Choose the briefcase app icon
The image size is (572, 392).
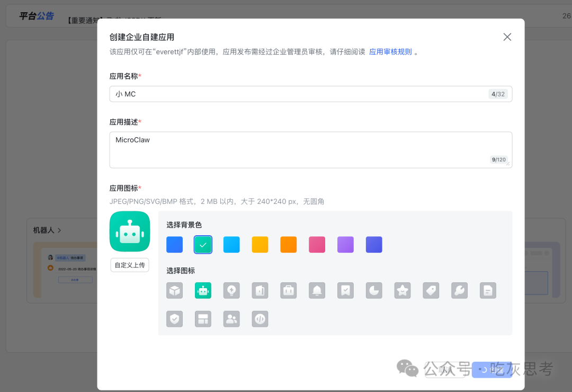(289, 290)
